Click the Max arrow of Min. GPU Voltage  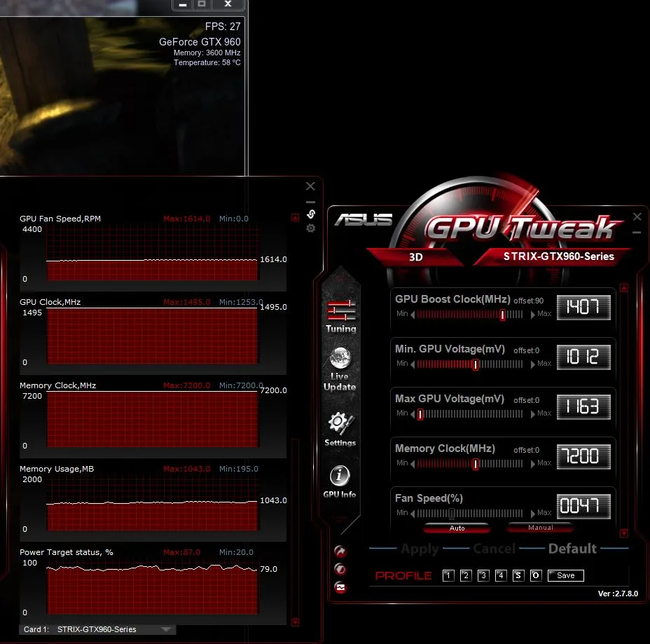click(x=533, y=364)
